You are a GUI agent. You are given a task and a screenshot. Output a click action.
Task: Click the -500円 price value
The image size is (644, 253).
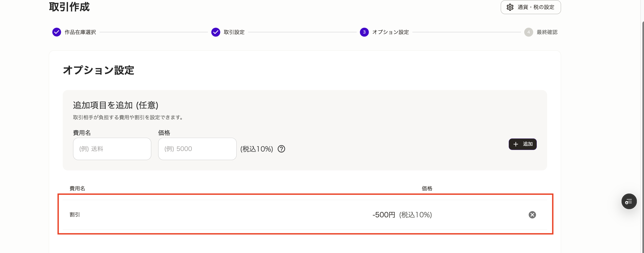384,215
